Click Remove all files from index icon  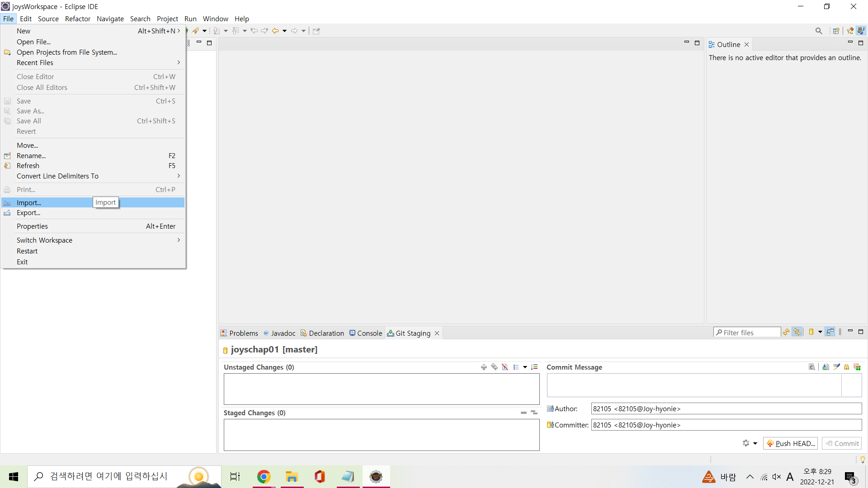click(x=534, y=413)
